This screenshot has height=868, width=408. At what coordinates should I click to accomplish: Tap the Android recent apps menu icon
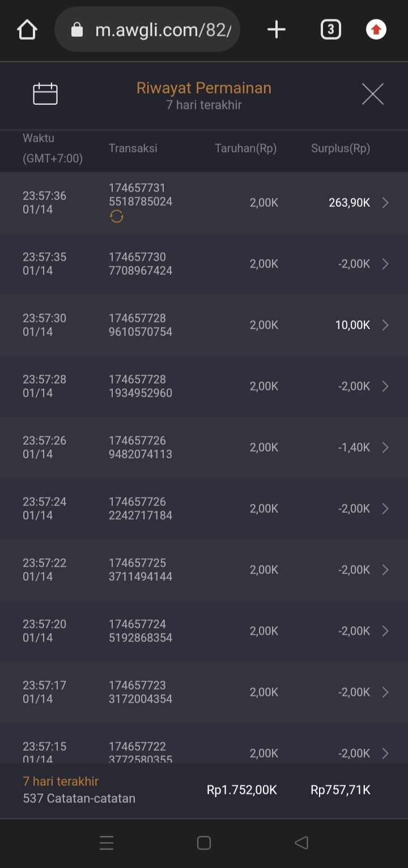(x=107, y=843)
